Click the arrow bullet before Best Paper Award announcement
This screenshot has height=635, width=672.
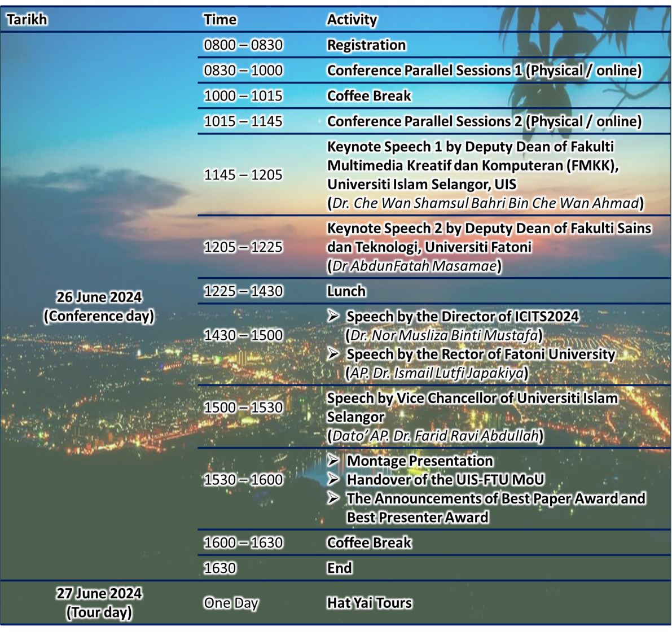(x=333, y=498)
